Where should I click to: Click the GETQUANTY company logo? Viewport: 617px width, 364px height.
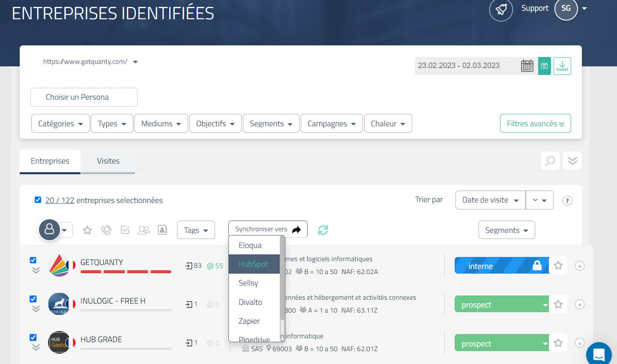(60, 266)
